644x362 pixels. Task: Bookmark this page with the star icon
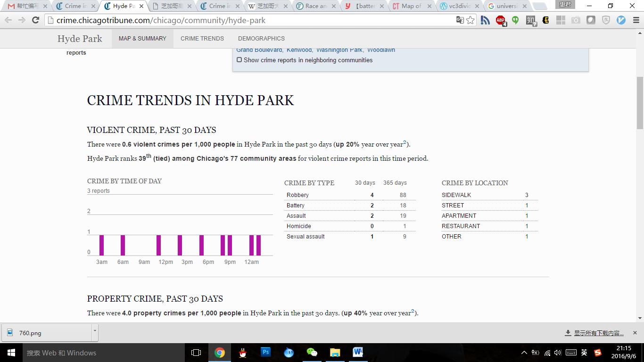(x=471, y=20)
